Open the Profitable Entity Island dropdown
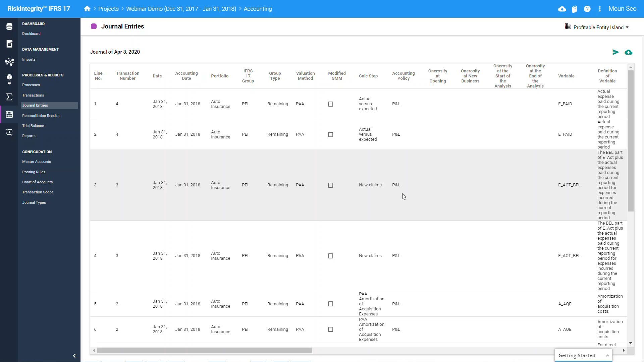Viewport: 644px width, 362px height. click(x=597, y=27)
